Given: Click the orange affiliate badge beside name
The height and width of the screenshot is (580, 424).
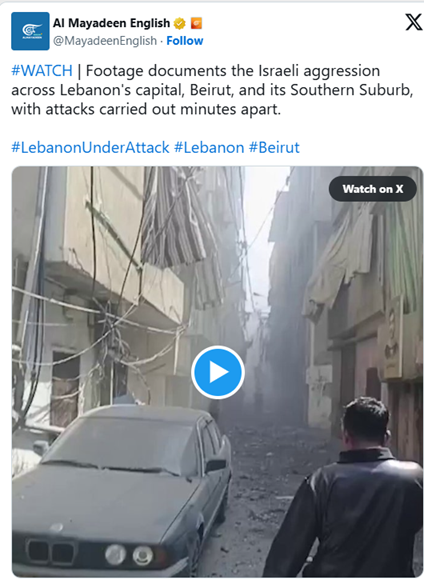Looking at the screenshot, I should pos(196,23).
